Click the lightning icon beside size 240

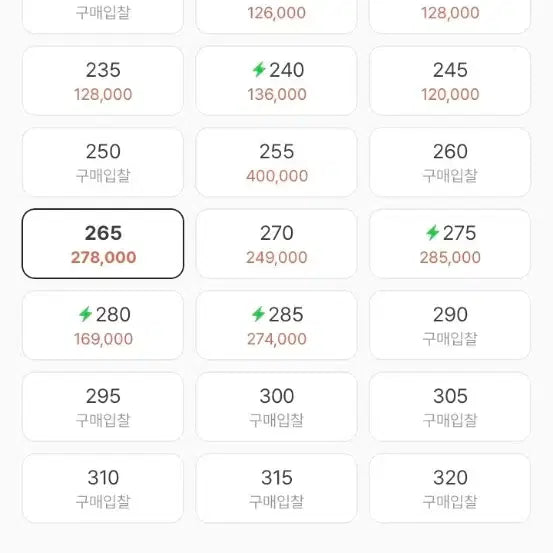[259, 69]
